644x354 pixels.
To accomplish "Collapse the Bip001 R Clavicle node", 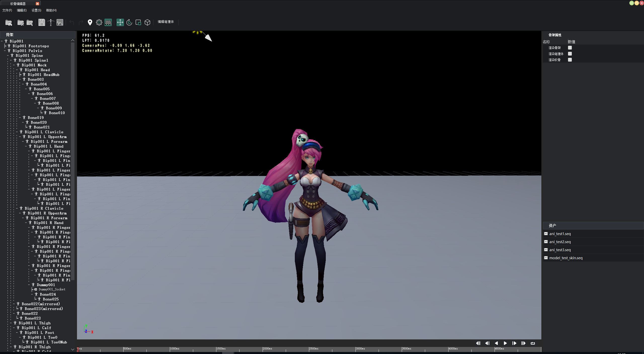I will 17,208.
